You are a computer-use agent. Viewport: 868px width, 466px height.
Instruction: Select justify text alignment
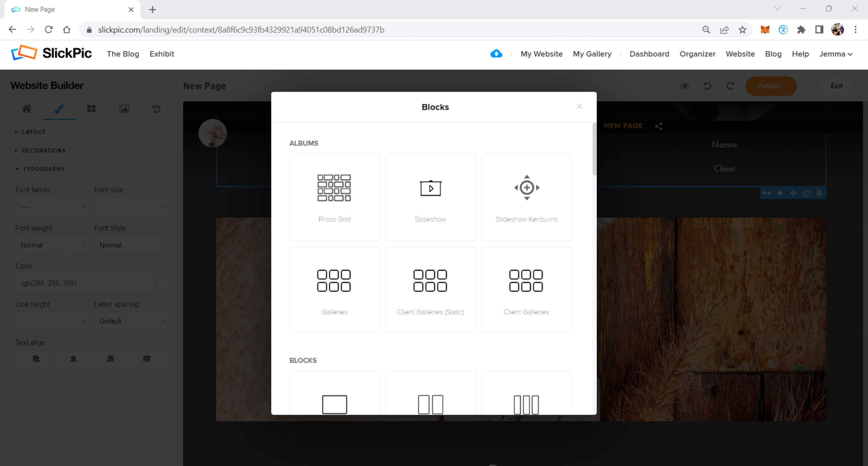click(146, 359)
